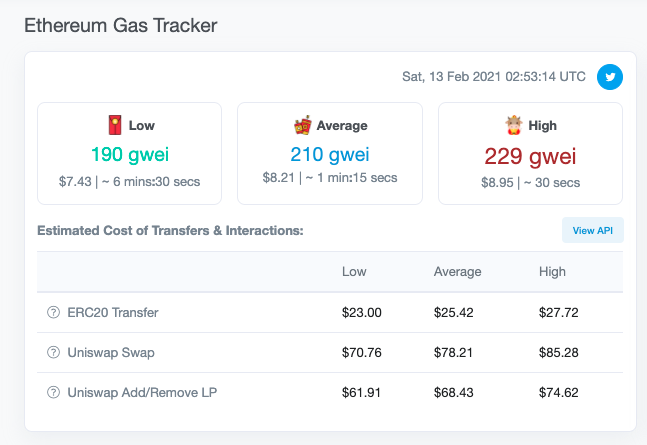Click the Low column header in table
647x445 pixels.
click(354, 272)
